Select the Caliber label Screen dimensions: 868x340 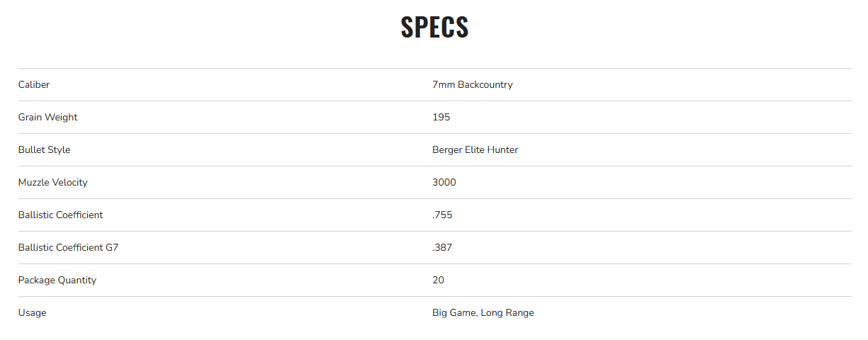34,85
